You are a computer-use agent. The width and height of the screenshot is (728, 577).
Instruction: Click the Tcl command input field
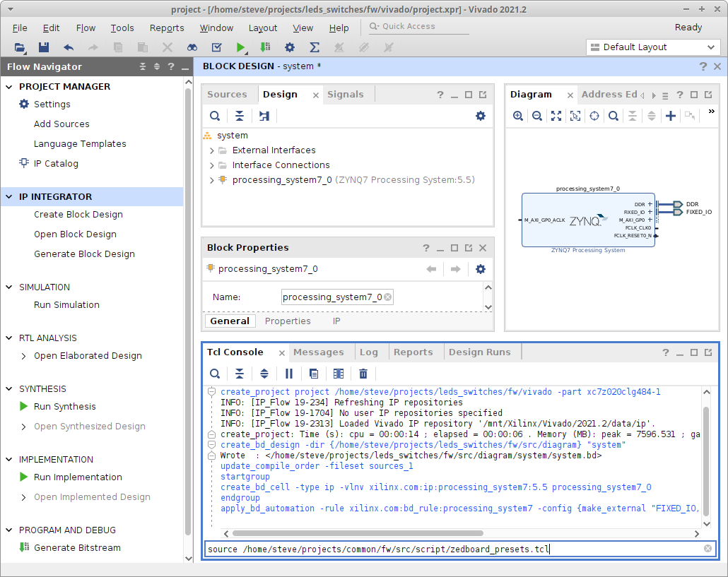[x=452, y=549]
